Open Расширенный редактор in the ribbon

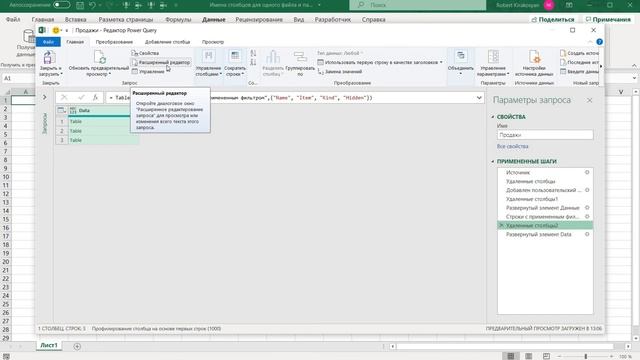[161, 62]
